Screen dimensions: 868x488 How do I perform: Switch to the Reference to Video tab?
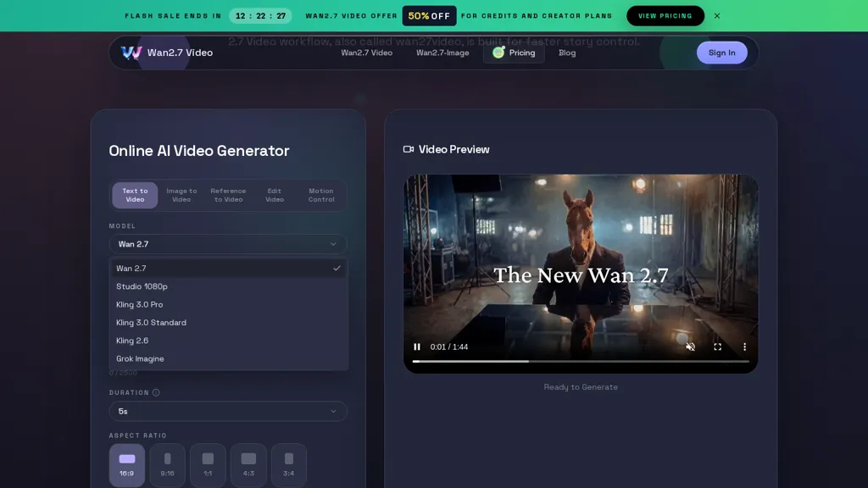point(228,196)
